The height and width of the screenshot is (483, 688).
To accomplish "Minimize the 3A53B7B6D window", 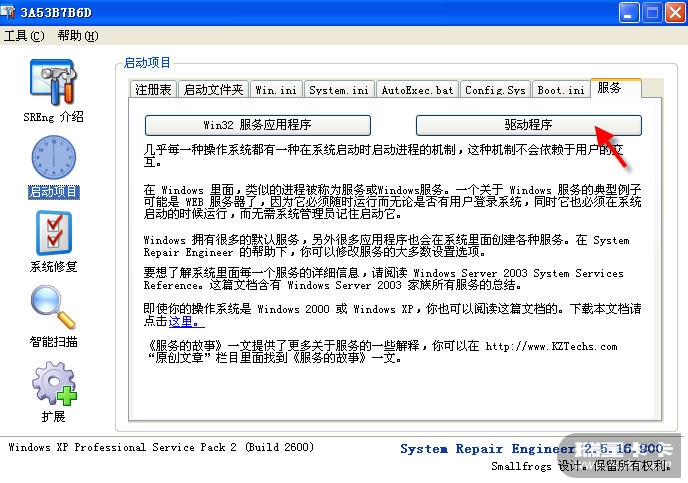I will pos(629,12).
